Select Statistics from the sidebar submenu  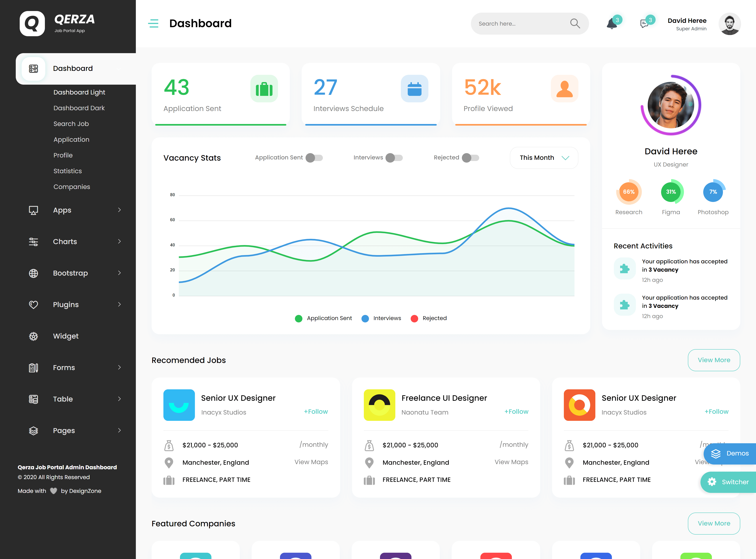pyautogui.click(x=68, y=171)
